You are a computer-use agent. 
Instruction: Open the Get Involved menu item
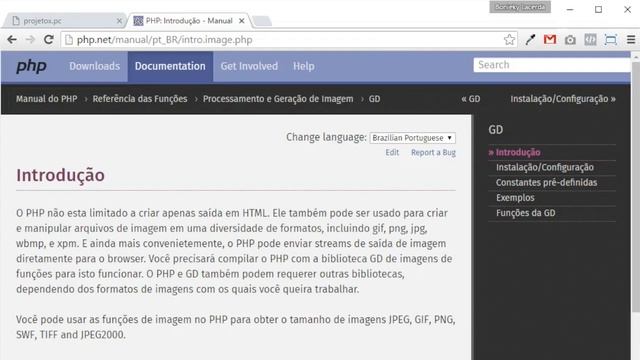(249, 66)
